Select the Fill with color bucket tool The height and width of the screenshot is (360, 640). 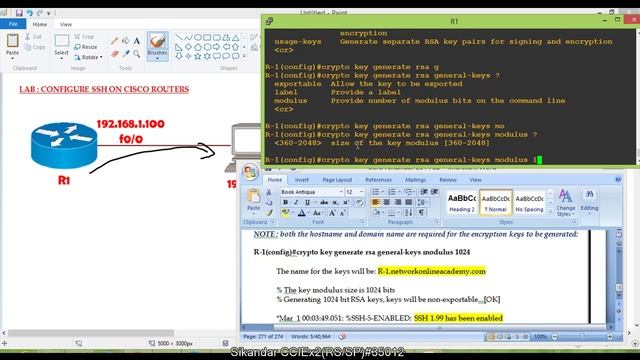coord(126,41)
